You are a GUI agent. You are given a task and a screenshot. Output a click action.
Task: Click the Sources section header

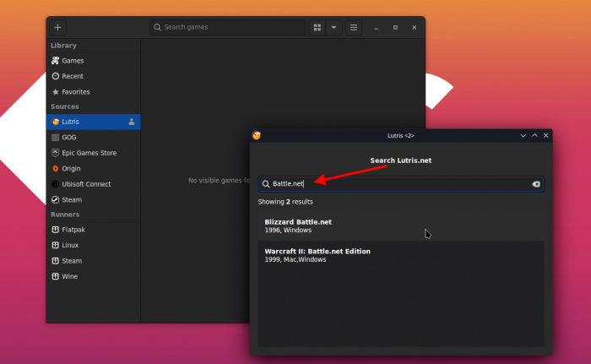65,106
